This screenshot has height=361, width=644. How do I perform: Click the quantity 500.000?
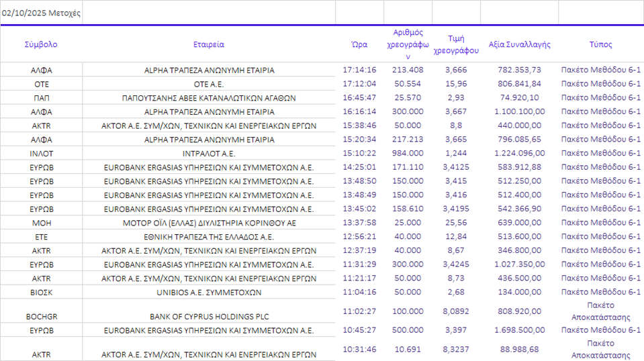pyautogui.click(x=408, y=330)
